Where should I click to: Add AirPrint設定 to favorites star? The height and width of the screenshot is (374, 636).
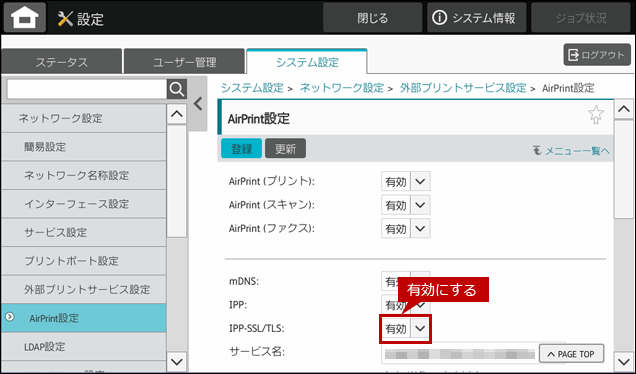(596, 115)
